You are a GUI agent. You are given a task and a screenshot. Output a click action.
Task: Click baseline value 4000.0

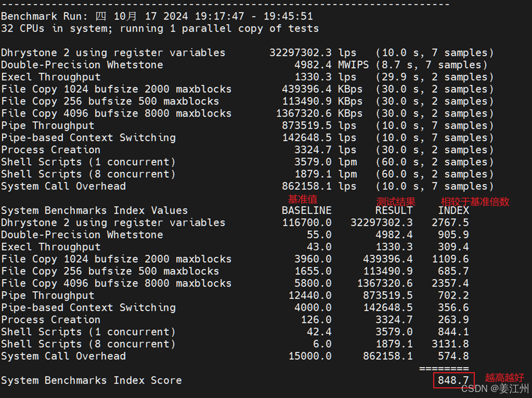point(313,308)
